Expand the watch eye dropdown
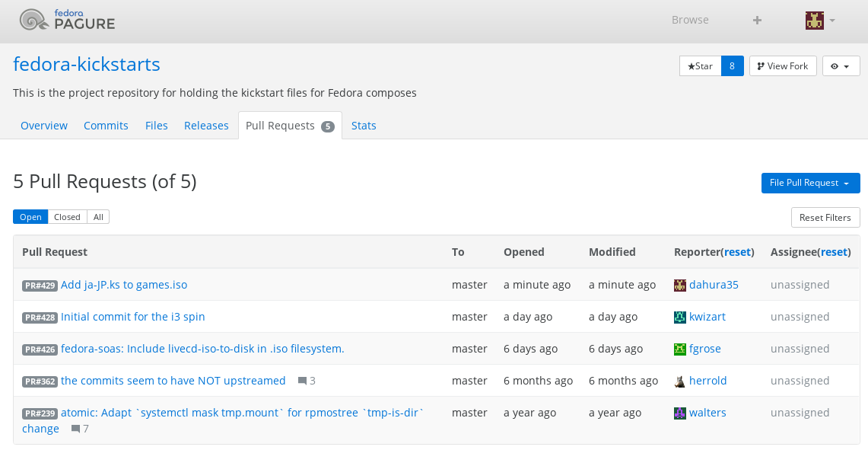 click(x=841, y=66)
